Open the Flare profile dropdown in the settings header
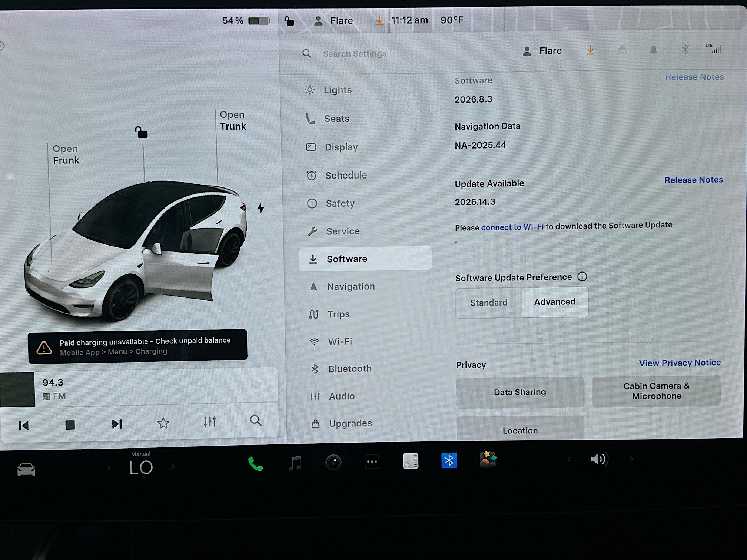The image size is (747, 560). (542, 51)
